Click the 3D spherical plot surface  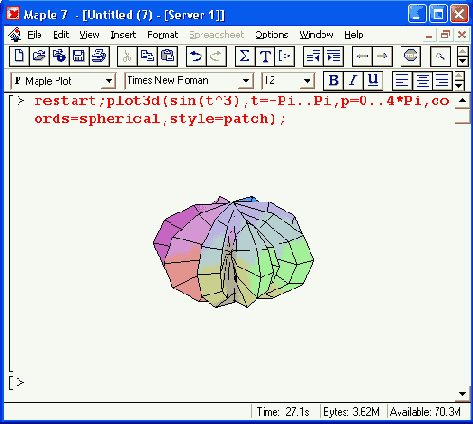point(233,252)
